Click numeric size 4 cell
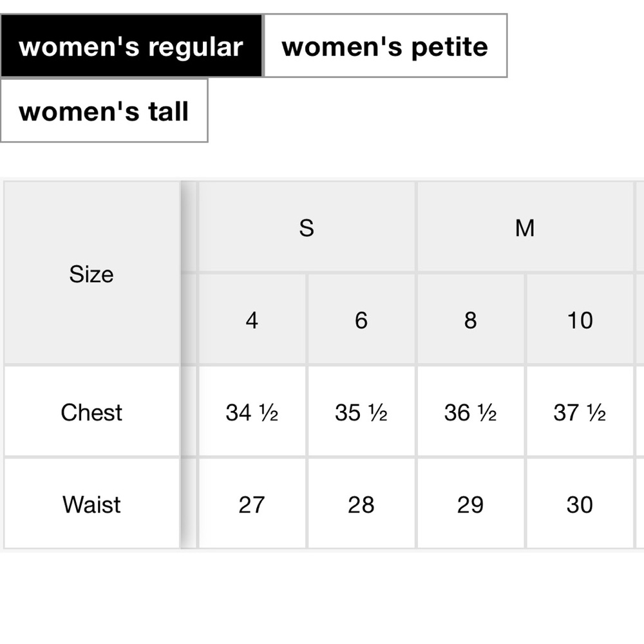 pos(252,319)
